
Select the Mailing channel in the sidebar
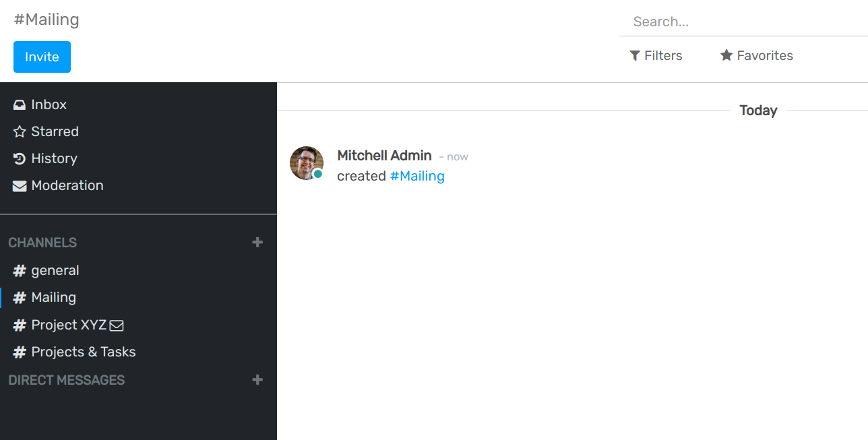53,297
